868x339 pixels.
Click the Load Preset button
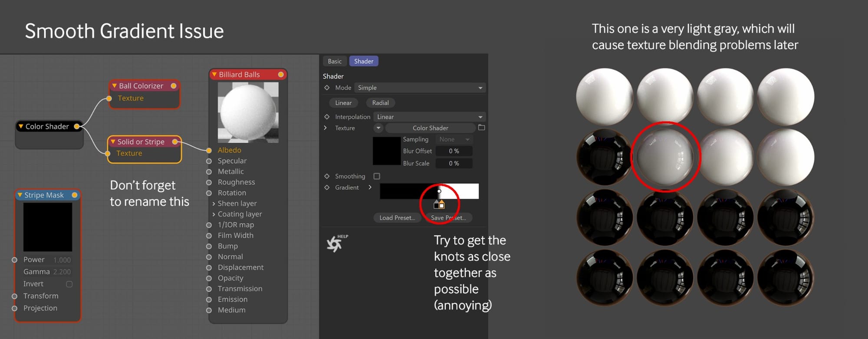point(397,218)
